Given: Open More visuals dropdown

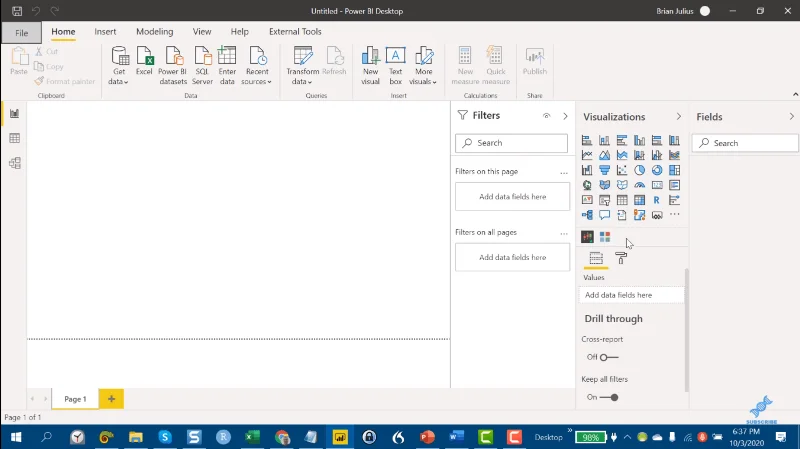Looking at the screenshot, I should pos(423,65).
